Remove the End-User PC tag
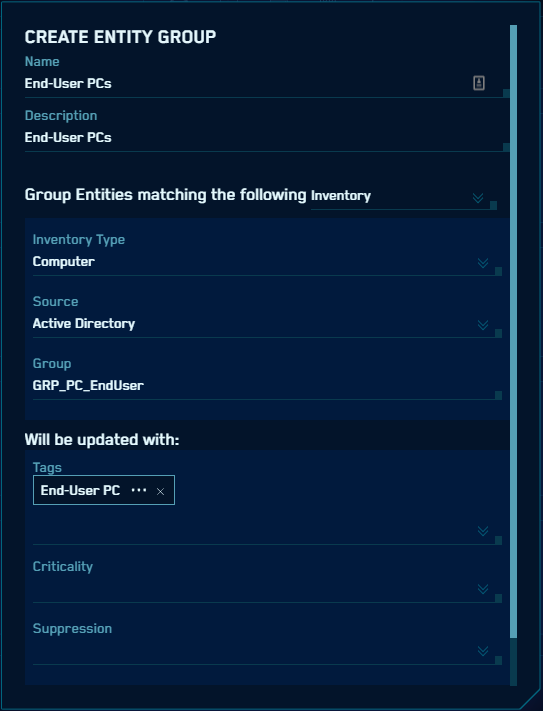Viewport: 543px width, 711px height. click(160, 491)
